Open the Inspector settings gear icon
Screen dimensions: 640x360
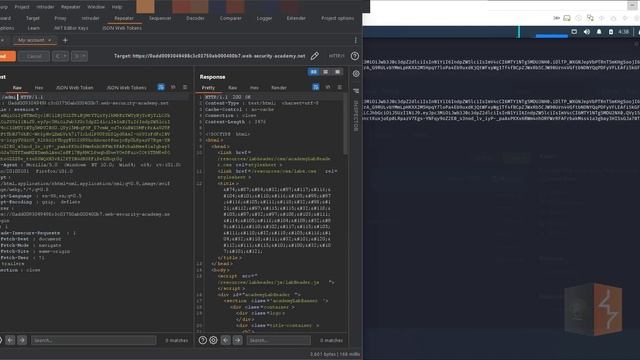click(356, 74)
